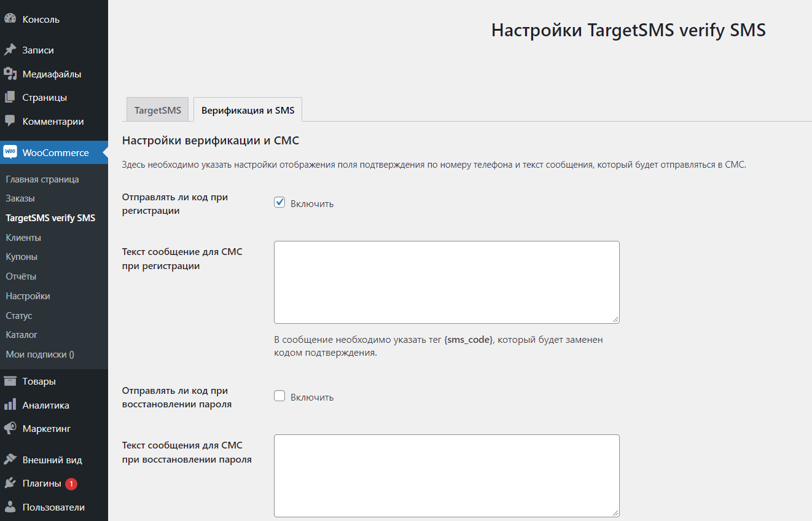
Task: Open Мои подписки () submenu link
Action: 40,355
